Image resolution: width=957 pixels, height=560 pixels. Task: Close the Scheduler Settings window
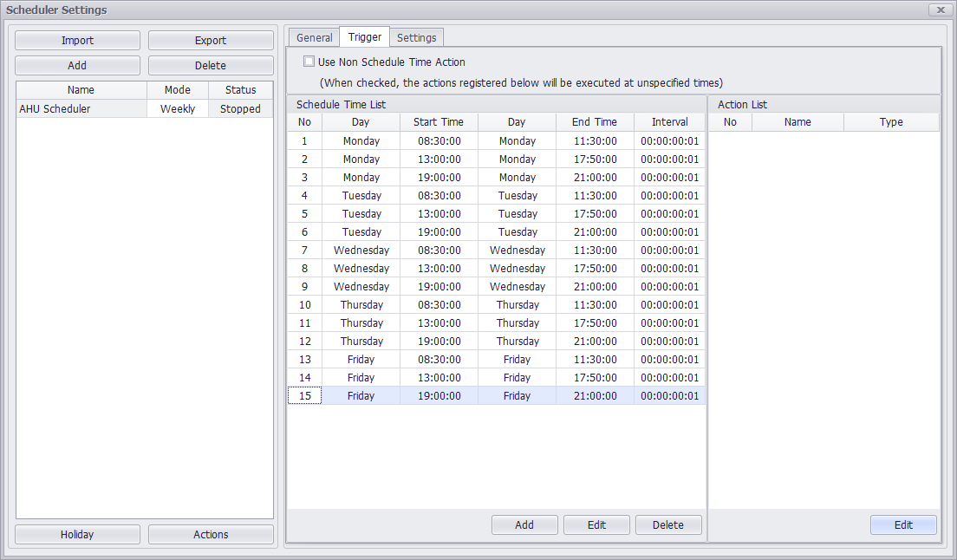coord(941,10)
